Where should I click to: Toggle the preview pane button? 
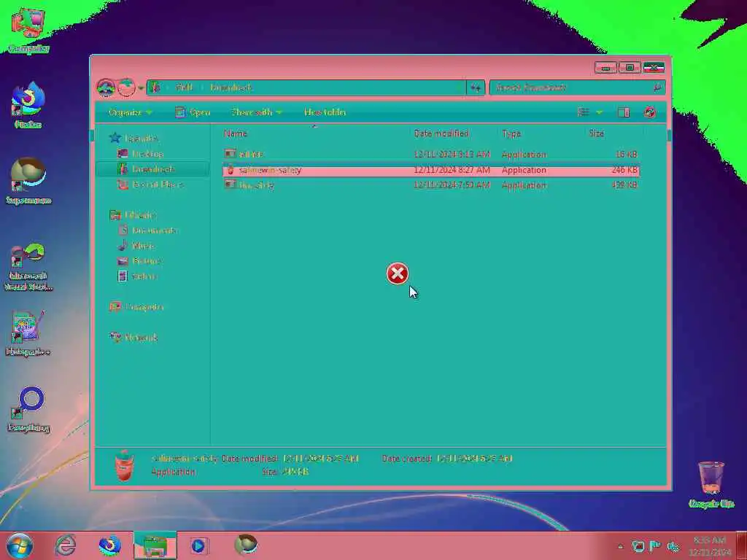point(624,112)
